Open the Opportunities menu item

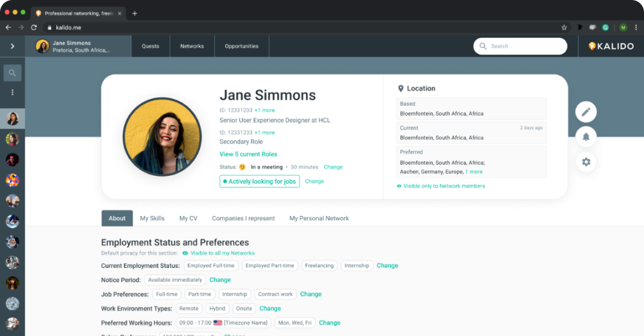point(241,46)
